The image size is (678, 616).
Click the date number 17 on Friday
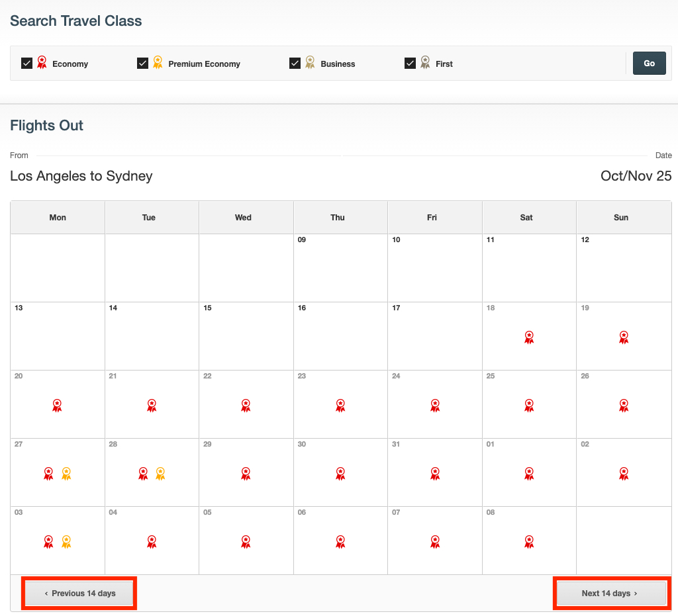pyautogui.click(x=396, y=308)
